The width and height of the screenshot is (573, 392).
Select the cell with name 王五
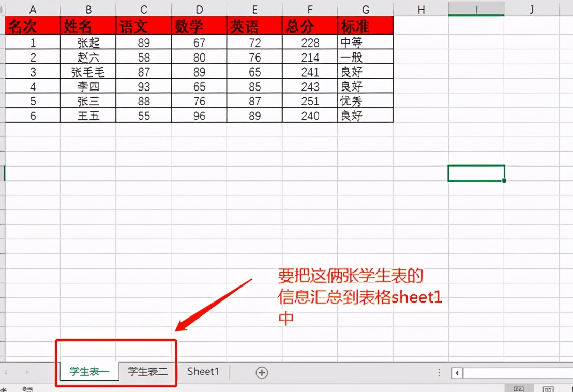pos(88,115)
